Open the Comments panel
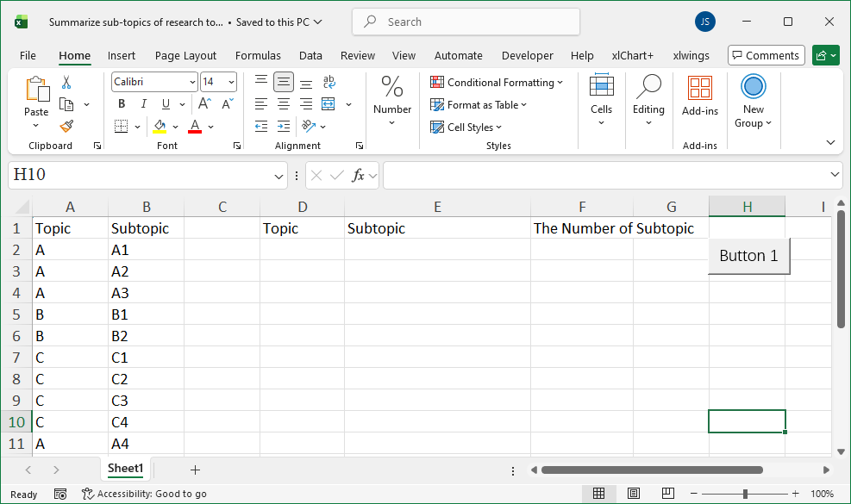Image resolution: width=851 pixels, height=504 pixels. coord(766,55)
